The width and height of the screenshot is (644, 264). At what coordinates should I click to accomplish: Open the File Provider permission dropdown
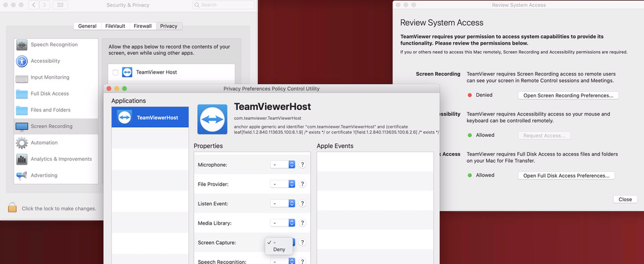[x=282, y=184]
